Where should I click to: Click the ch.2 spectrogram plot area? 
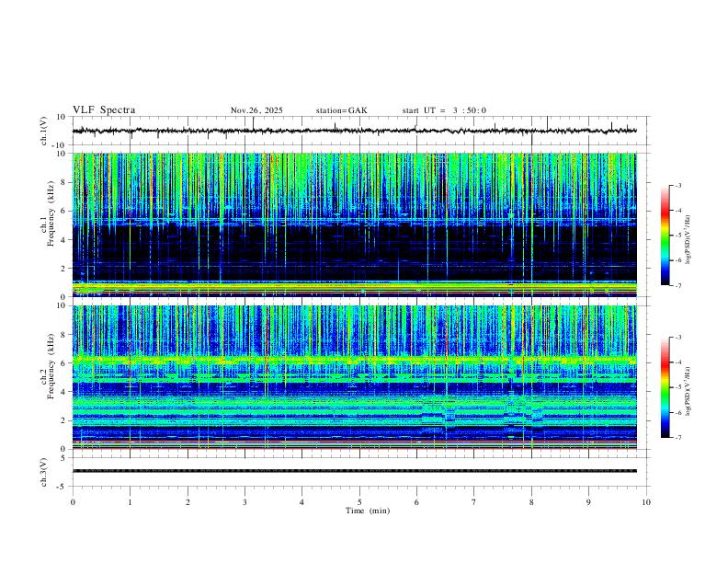coord(355,377)
